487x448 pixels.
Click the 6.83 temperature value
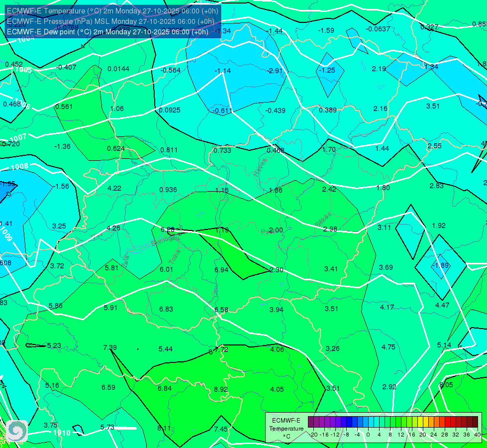coord(166,309)
